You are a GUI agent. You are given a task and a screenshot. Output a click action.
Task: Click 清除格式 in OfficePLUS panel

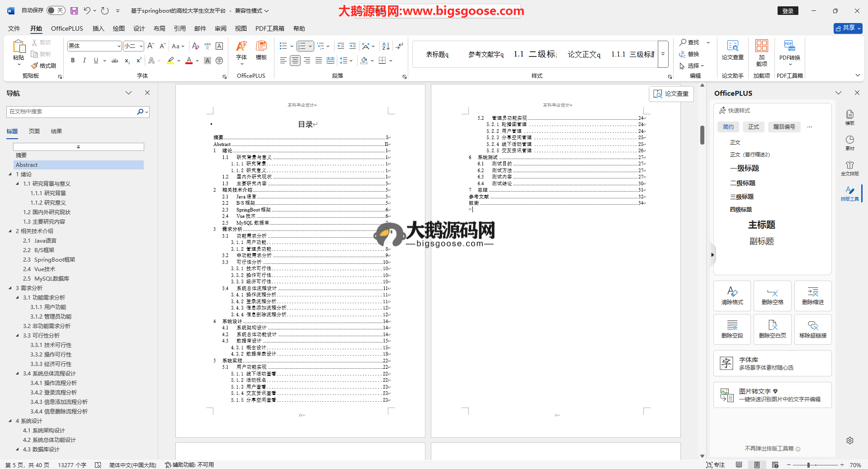(732, 296)
